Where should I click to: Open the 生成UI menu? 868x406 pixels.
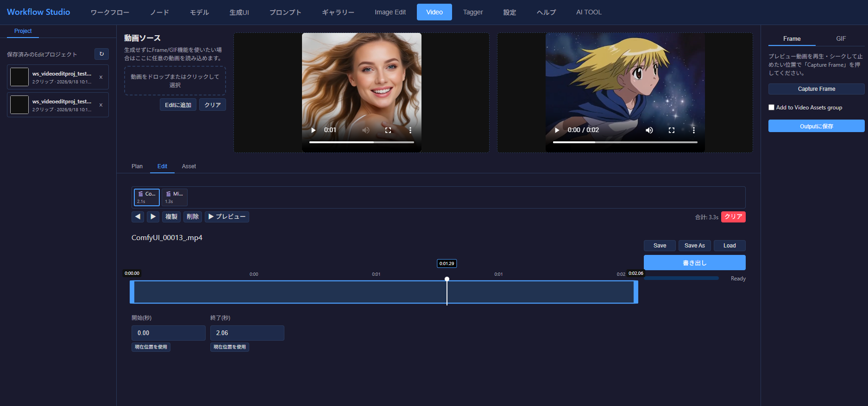(239, 12)
